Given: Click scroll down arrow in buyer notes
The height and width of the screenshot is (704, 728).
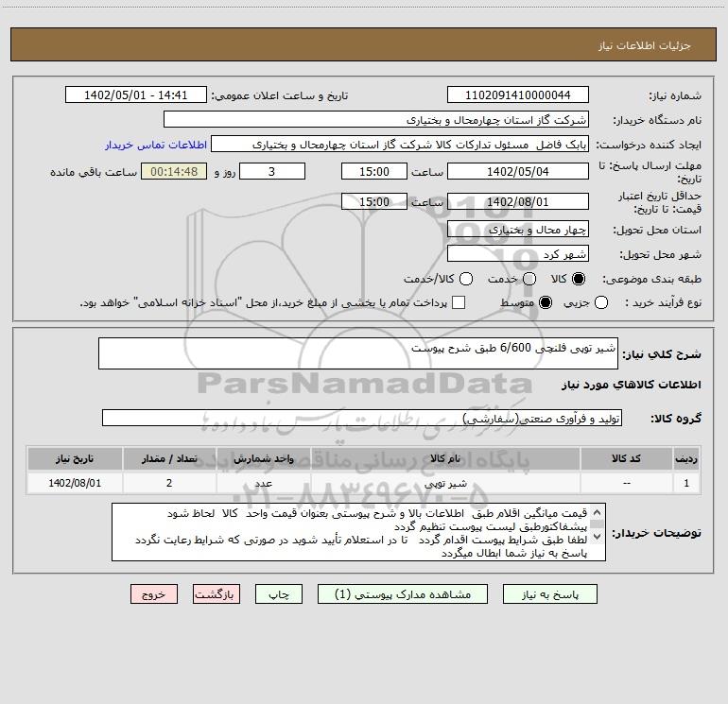Looking at the screenshot, I should point(598,537).
